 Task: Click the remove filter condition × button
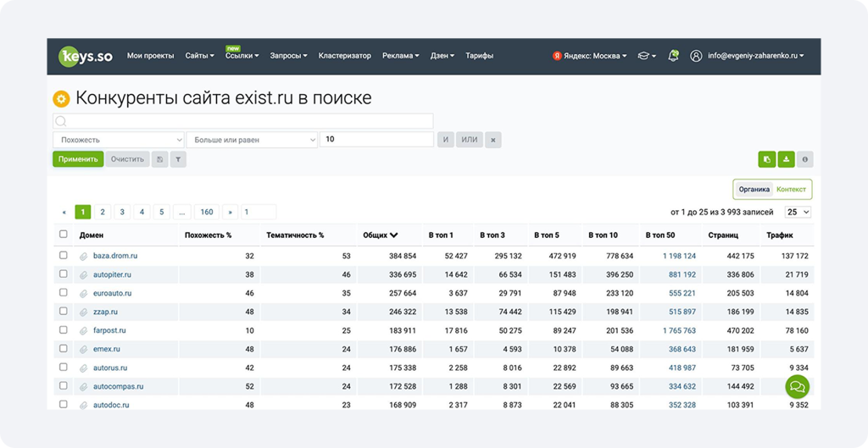492,140
